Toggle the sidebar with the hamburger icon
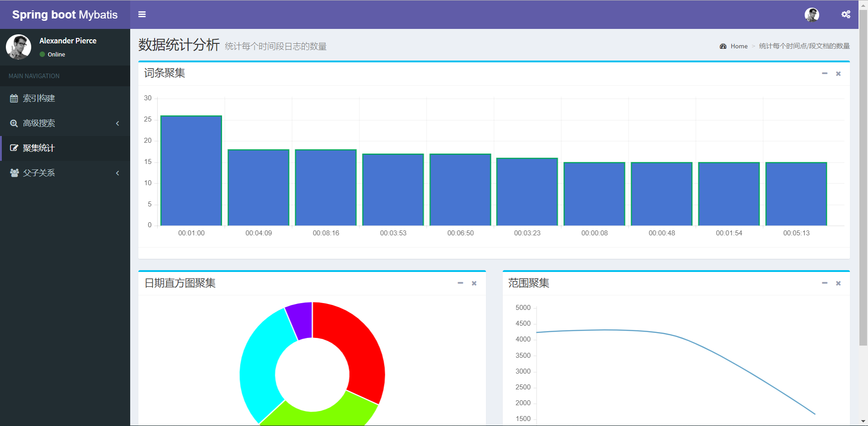The height and width of the screenshot is (426, 868). (x=142, y=14)
